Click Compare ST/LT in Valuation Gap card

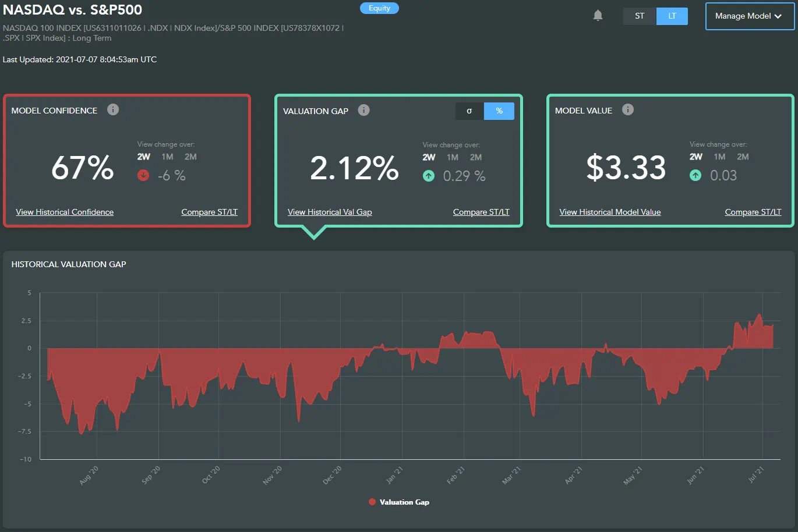point(481,212)
